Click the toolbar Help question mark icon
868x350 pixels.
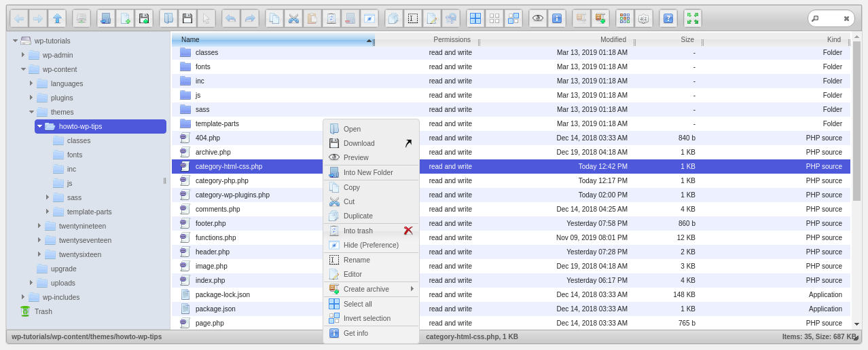point(668,18)
